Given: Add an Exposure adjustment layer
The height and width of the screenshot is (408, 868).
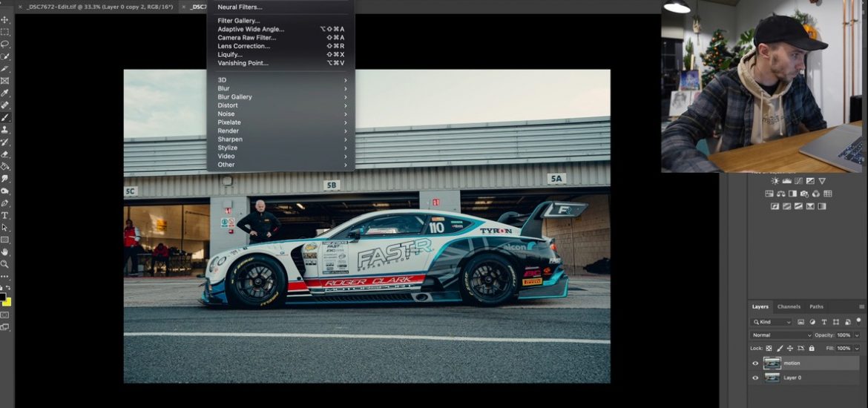Looking at the screenshot, I should [810, 181].
